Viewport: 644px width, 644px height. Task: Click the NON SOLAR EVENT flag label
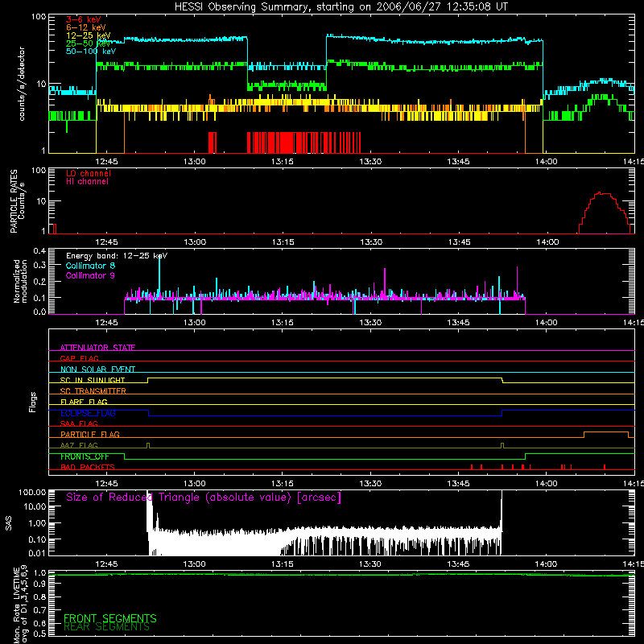coord(97,369)
